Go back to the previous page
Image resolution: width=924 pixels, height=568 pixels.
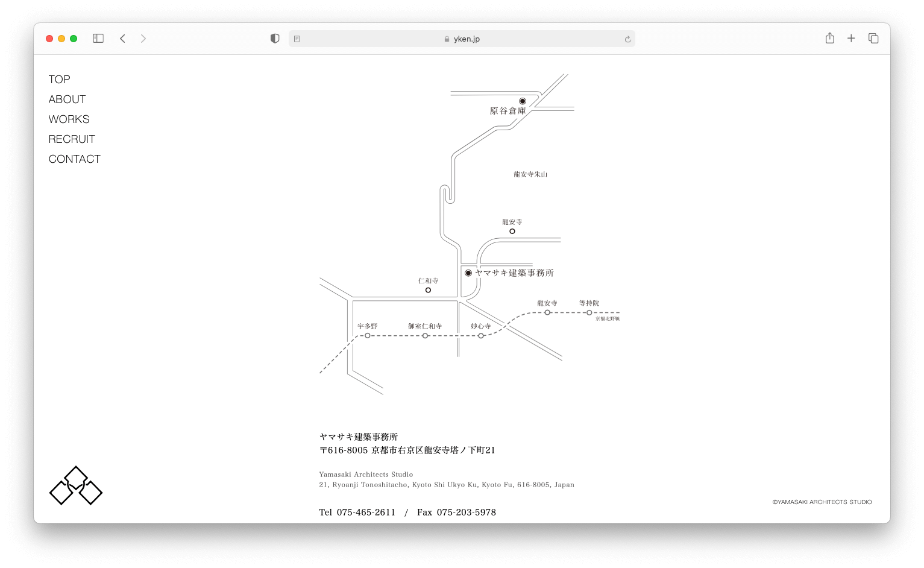(x=122, y=39)
